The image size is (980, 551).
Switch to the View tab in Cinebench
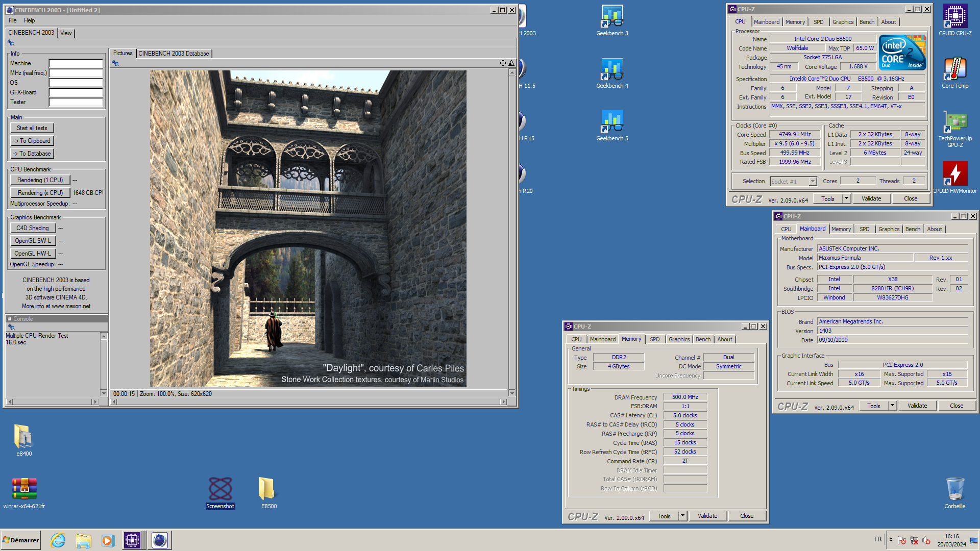pyautogui.click(x=66, y=33)
